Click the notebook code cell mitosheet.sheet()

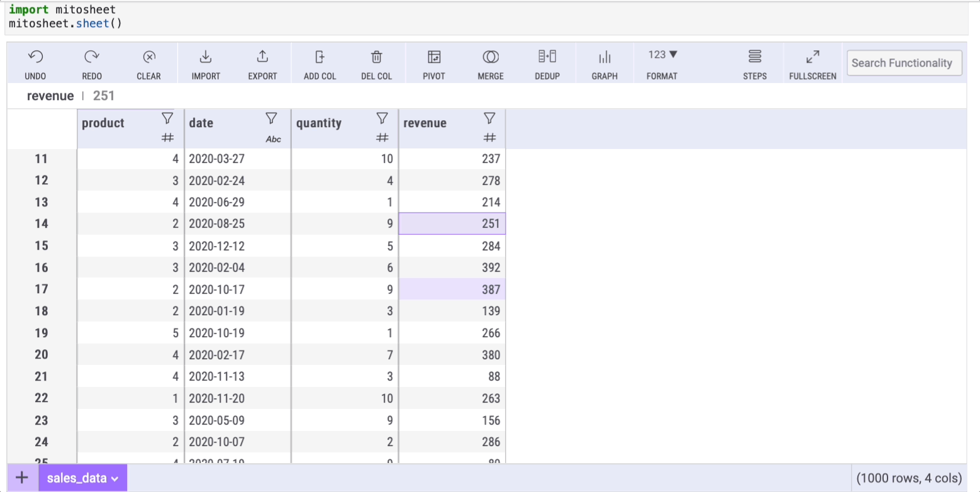point(65,23)
